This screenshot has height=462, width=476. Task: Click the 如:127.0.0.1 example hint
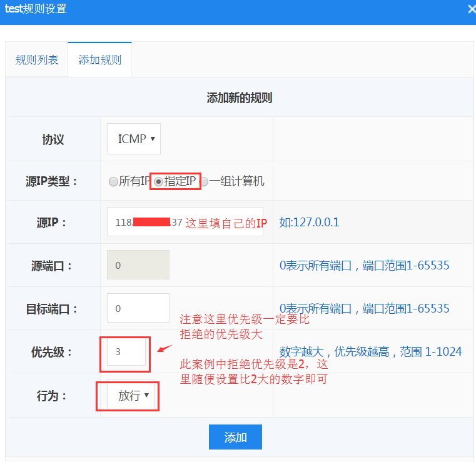(x=309, y=222)
